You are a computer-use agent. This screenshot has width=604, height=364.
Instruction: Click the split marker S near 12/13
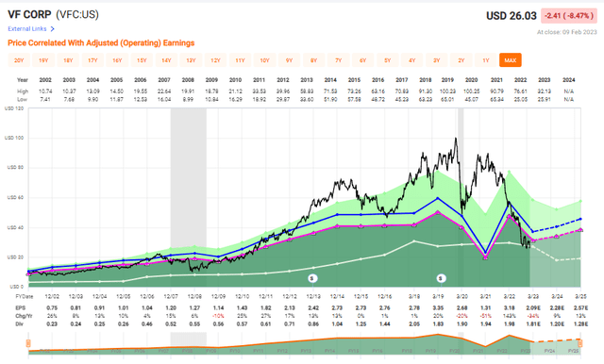coord(312,278)
